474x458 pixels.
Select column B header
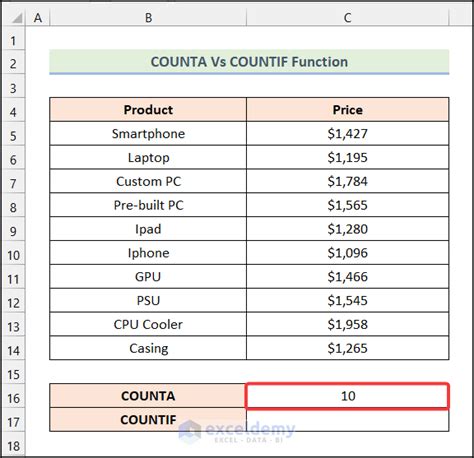(148, 18)
